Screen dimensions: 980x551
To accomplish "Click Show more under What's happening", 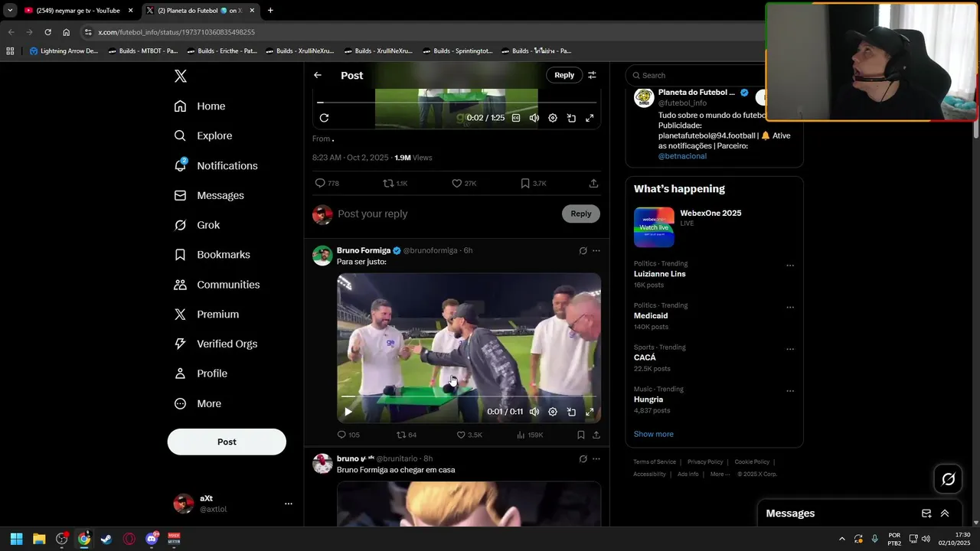I will [x=653, y=434].
